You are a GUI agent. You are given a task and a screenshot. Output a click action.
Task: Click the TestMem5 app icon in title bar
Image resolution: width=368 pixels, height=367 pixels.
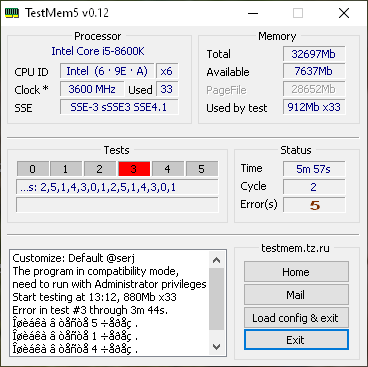(x=12, y=13)
